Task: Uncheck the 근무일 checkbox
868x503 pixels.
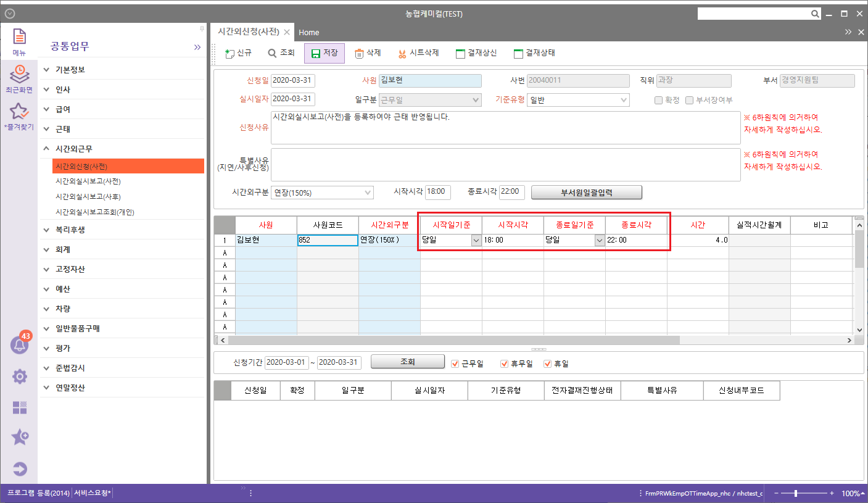Action: 455,364
